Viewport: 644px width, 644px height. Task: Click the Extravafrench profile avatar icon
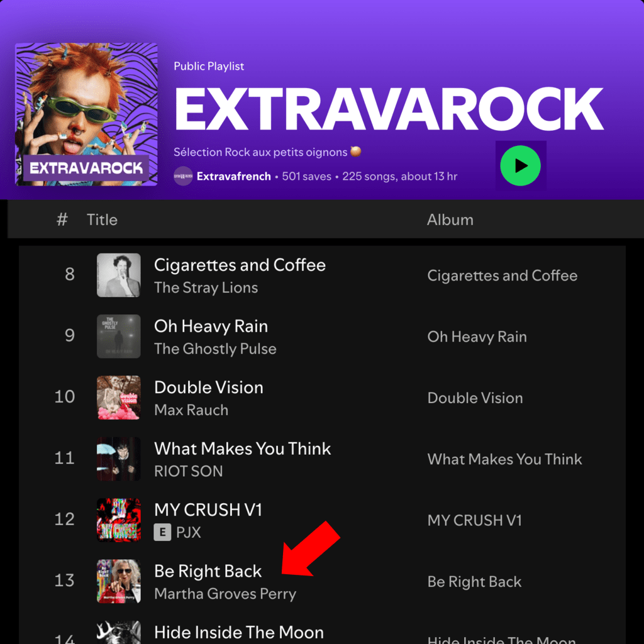pos(183,177)
